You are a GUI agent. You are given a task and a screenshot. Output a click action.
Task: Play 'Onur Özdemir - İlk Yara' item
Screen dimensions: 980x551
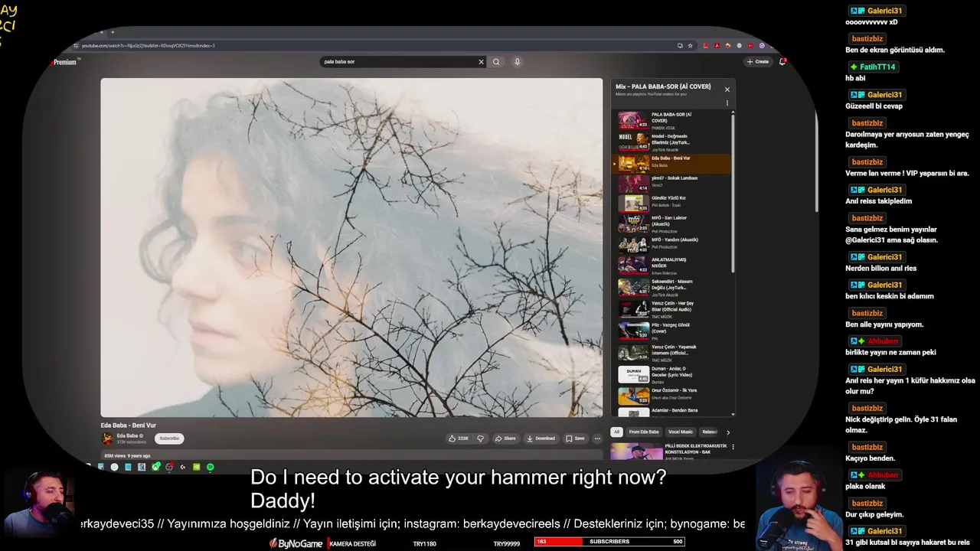671,396
